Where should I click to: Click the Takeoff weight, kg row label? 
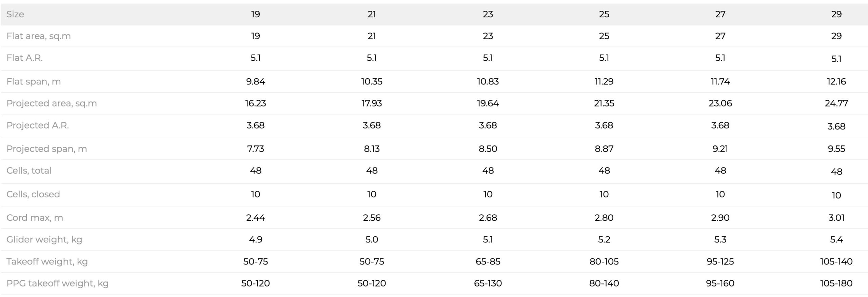47,261
